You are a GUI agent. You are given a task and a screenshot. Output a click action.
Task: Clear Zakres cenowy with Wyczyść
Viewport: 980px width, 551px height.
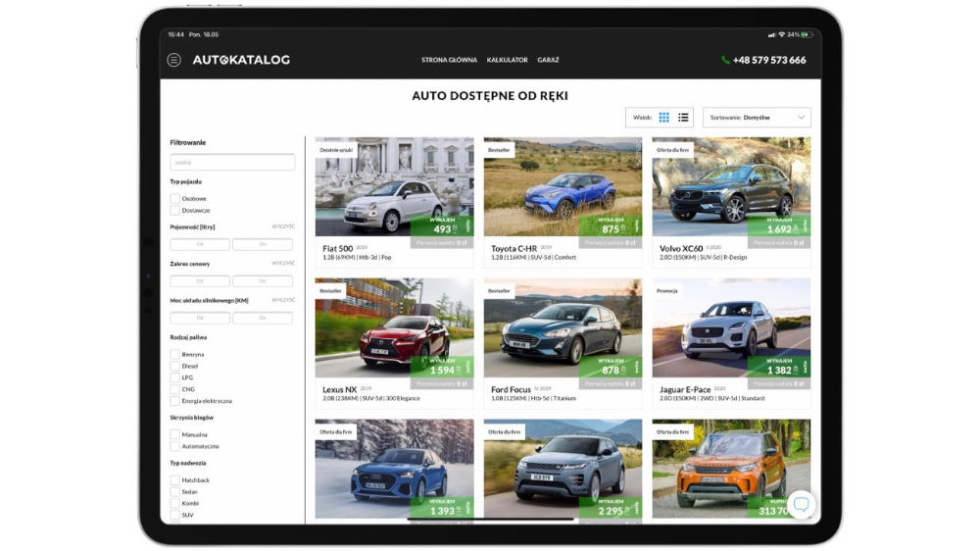tap(283, 264)
